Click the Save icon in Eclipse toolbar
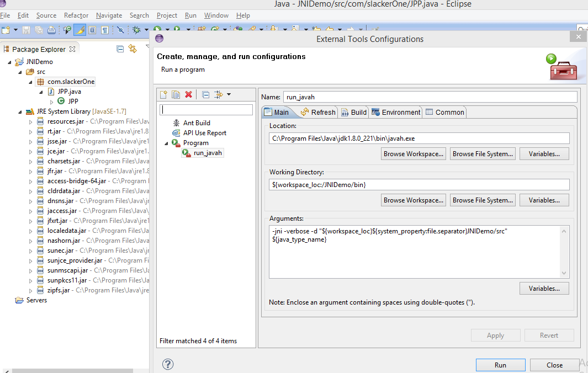The width and height of the screenshot is (588, 373). pyautogui.click(x=27, y=30)
